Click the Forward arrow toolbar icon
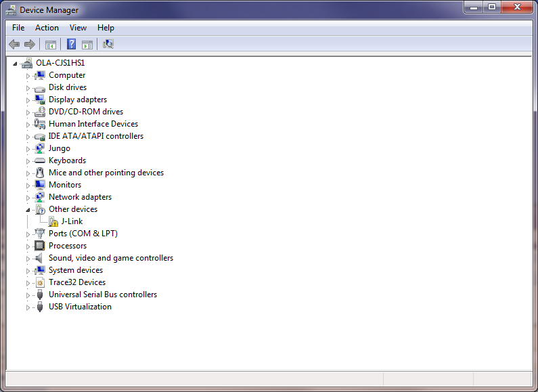This screenshot has width=538, height=392. point(30,44)
